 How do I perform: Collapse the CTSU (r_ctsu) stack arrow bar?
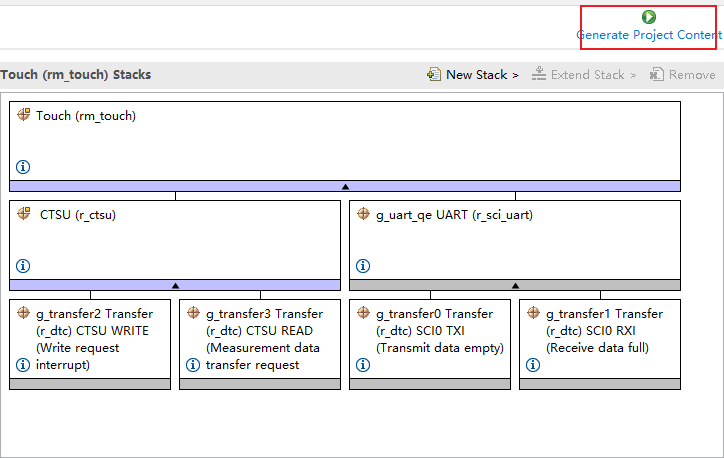(x=175, y=285)
